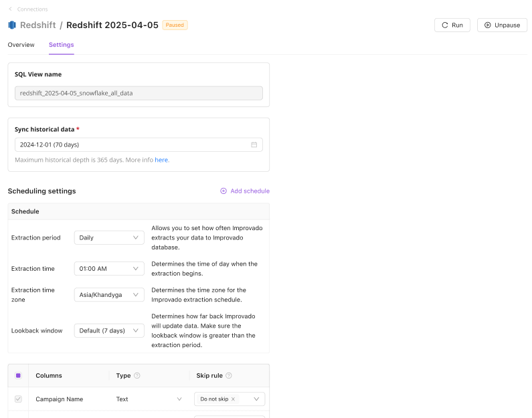Screen dimensions: 532x418
Task: Click the calendar icon in date field
Action: tap(254, 144)
